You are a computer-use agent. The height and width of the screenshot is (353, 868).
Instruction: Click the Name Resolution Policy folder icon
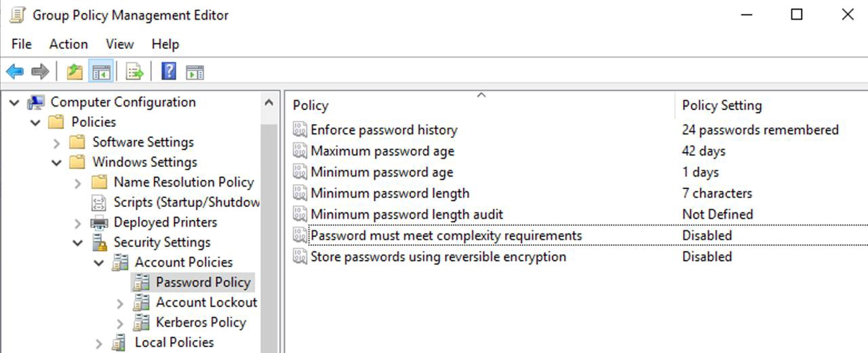[99, 183]
